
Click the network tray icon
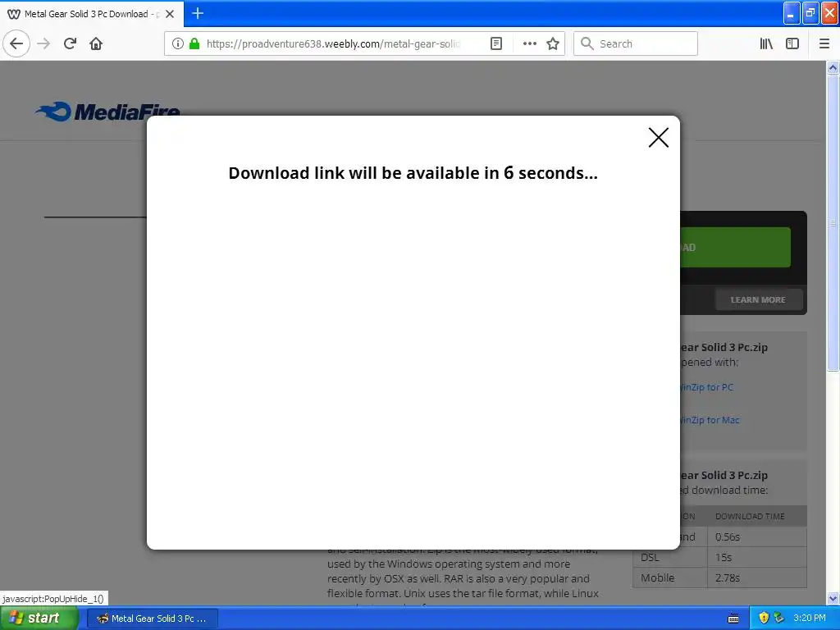[779, 618]
